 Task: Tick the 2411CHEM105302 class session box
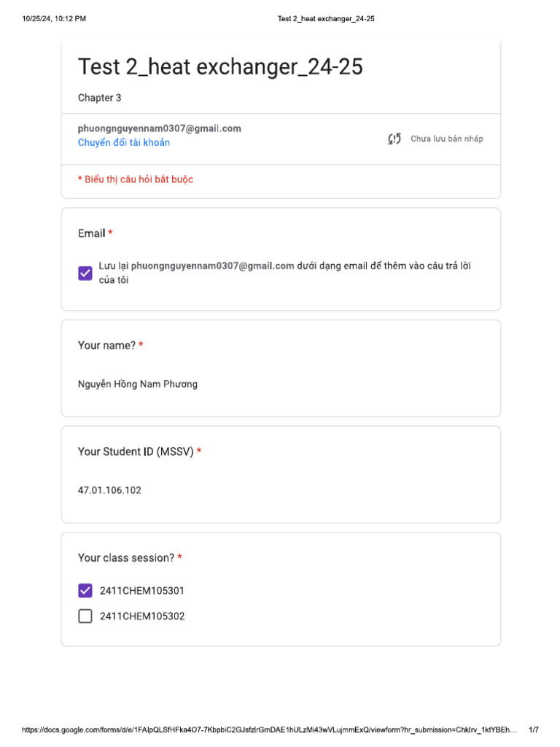click(x=85, y=616)
